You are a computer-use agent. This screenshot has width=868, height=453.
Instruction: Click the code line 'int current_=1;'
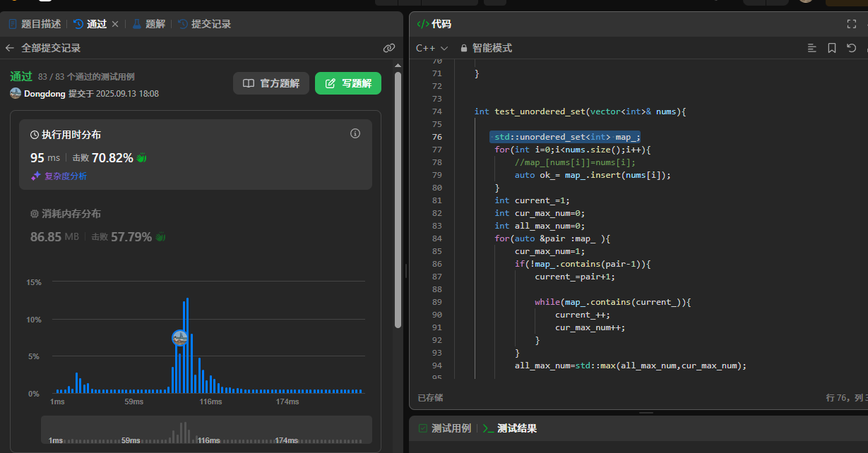point(532,200)
